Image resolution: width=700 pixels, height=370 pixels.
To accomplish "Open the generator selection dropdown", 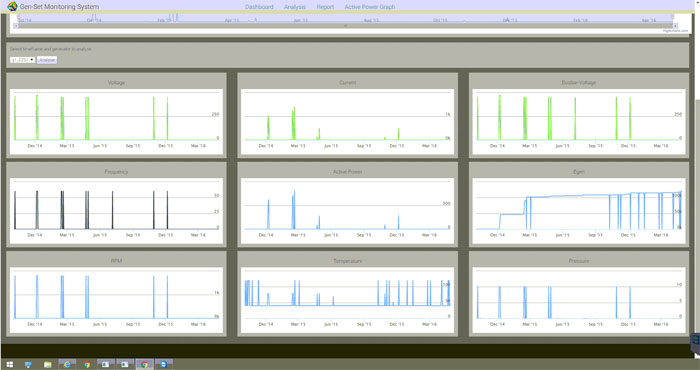I will click(x=22, y=60).
